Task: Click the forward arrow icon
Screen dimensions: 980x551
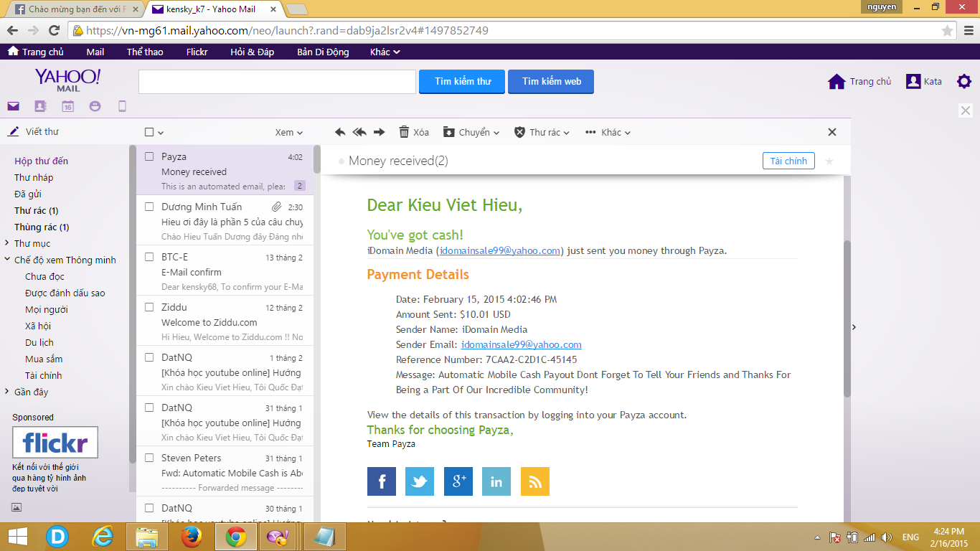Action: [380, 132]
